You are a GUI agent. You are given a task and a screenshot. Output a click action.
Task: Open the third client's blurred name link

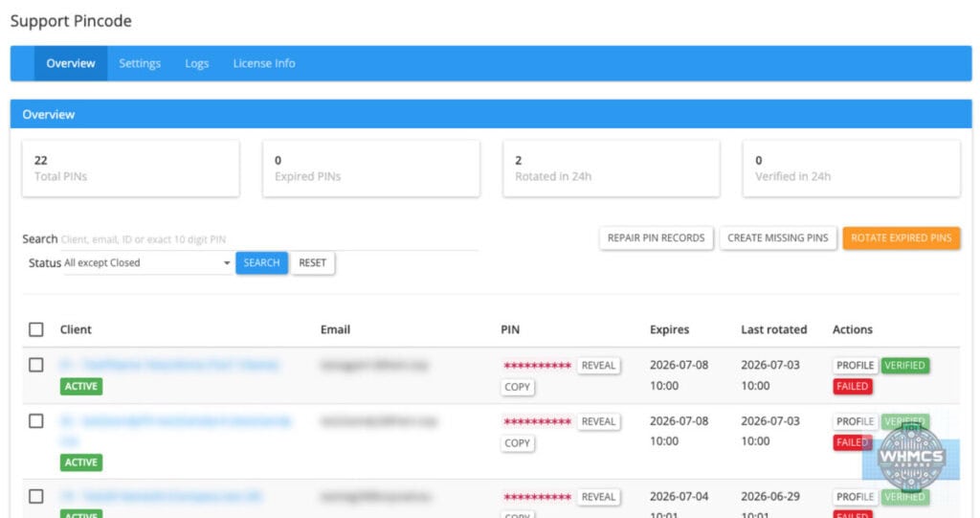tap(161, 496)
